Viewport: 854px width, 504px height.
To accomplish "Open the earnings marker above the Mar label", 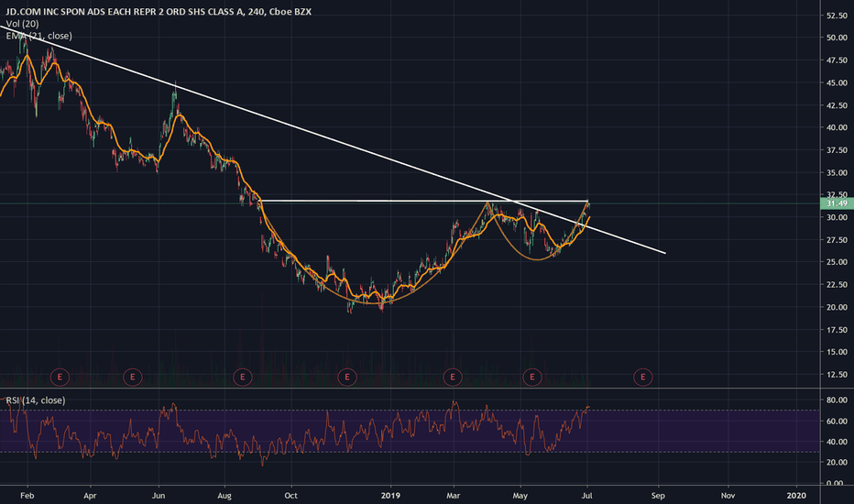I will click(x=453, y=377).
